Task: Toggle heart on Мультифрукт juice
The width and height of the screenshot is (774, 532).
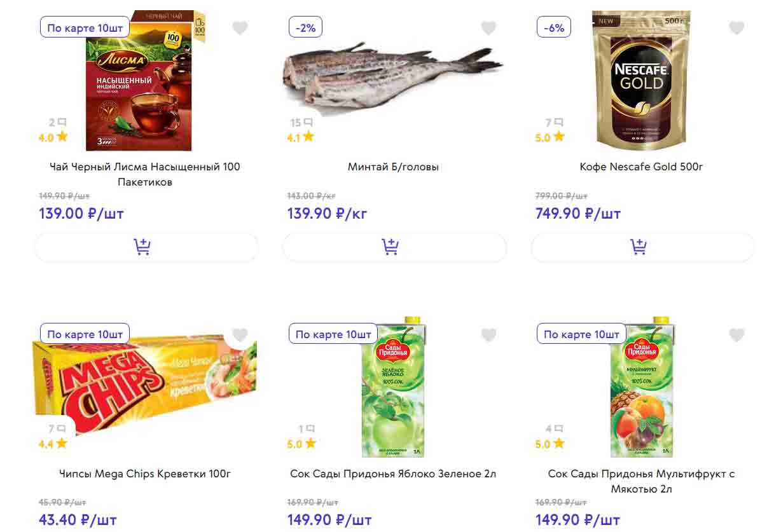Action: coord(736,335)
